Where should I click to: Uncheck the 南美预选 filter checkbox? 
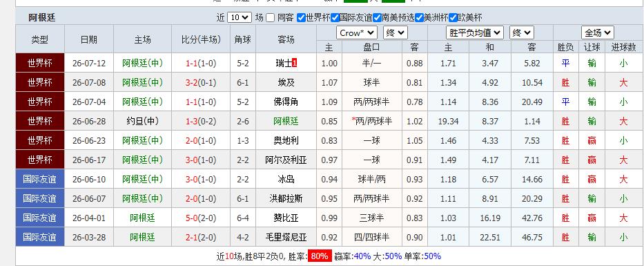377,18
